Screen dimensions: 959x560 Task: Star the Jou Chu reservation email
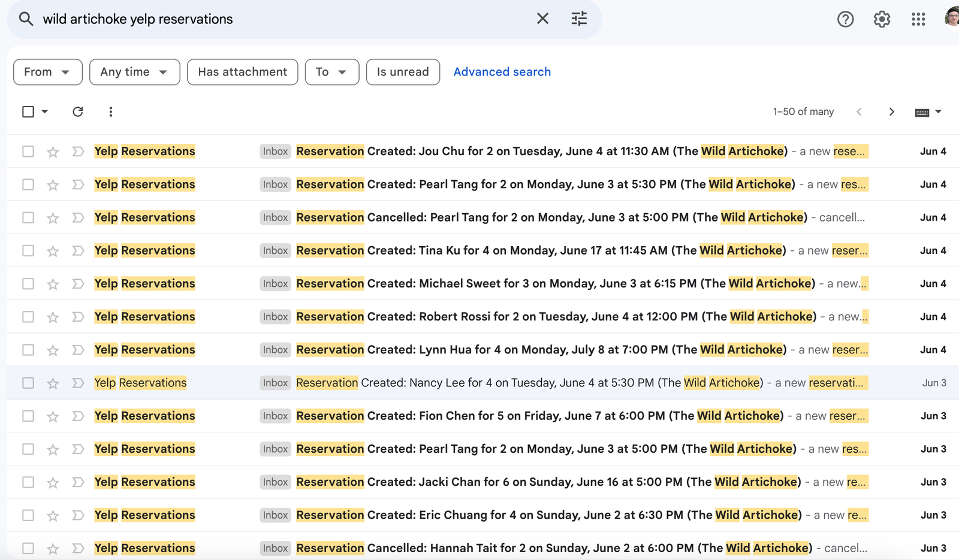pyautogui.click(x=53, y=152)
